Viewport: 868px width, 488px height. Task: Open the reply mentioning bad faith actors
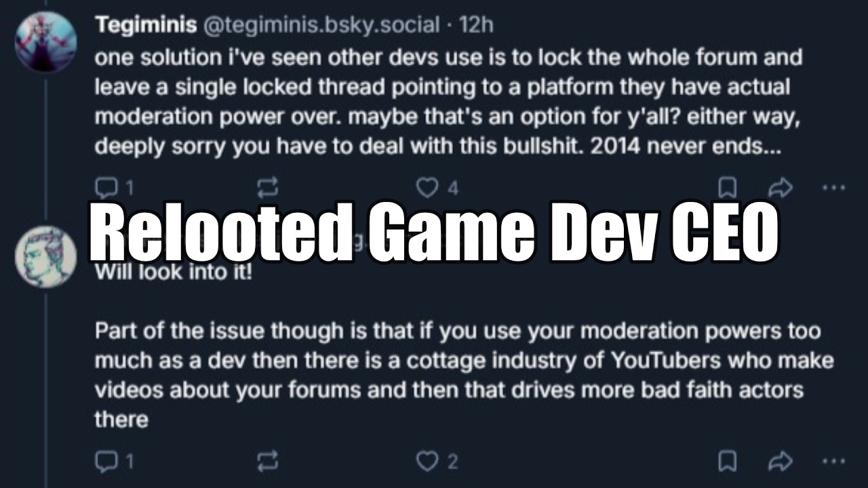(461, 375)
